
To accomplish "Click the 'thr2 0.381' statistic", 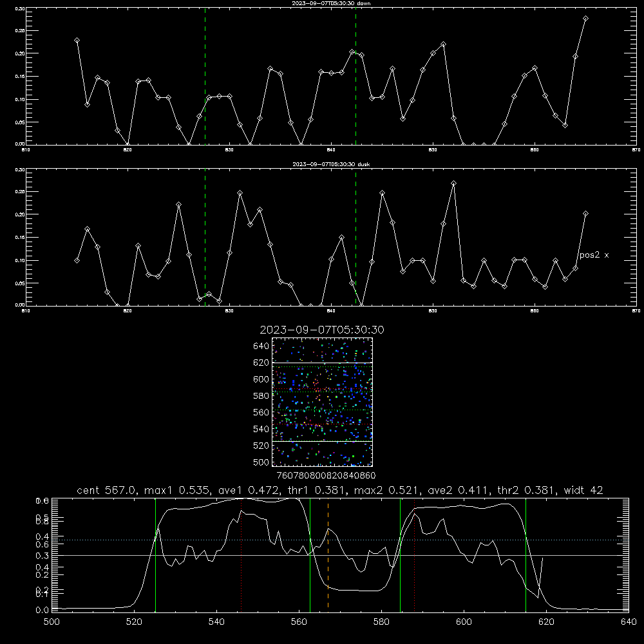I will click(526, 490).
